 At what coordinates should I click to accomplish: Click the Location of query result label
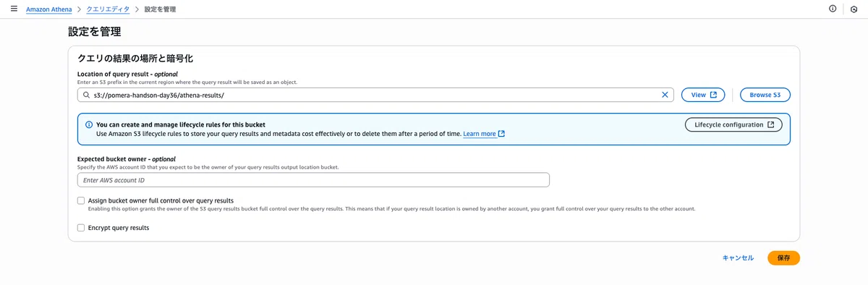[x=127, y=74]
